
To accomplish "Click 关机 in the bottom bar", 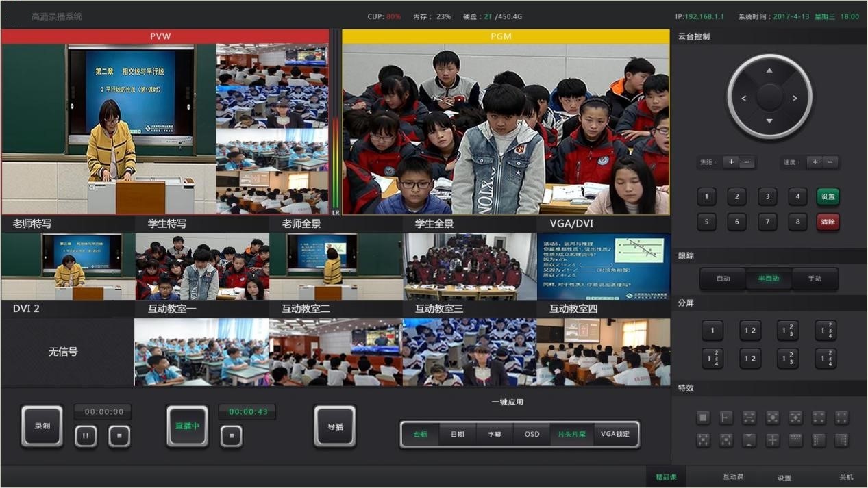I will pyautogui.click(x=847, y=477).
